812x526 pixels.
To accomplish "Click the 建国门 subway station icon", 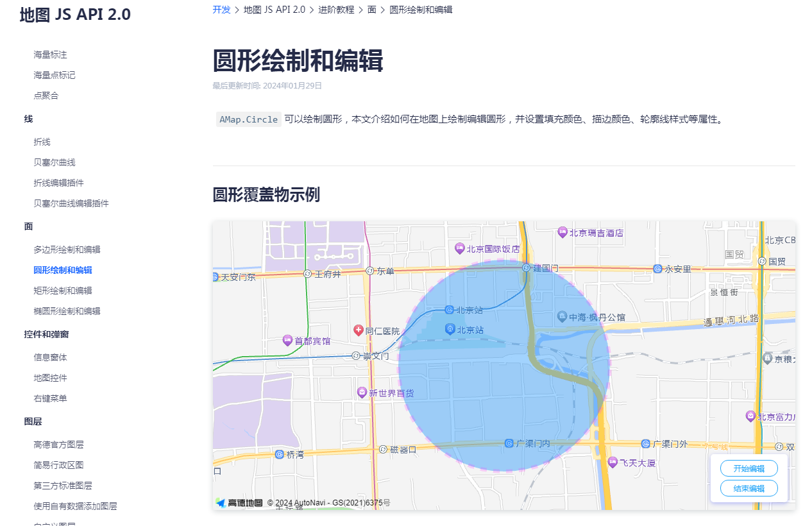I will [526, 267].
